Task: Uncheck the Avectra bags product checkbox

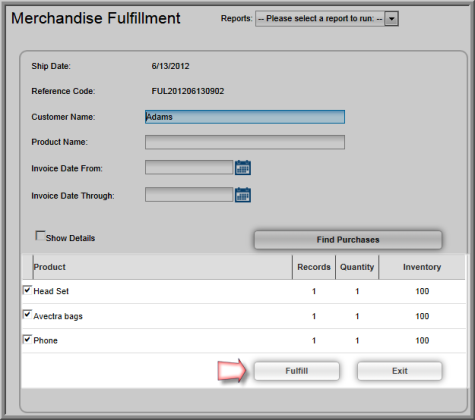Action: coord(27,315)
